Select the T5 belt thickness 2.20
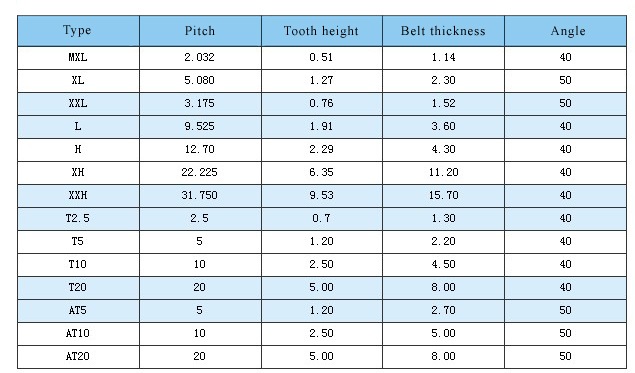This screenshot has height=373, width=635. click(x=443, y=242)
